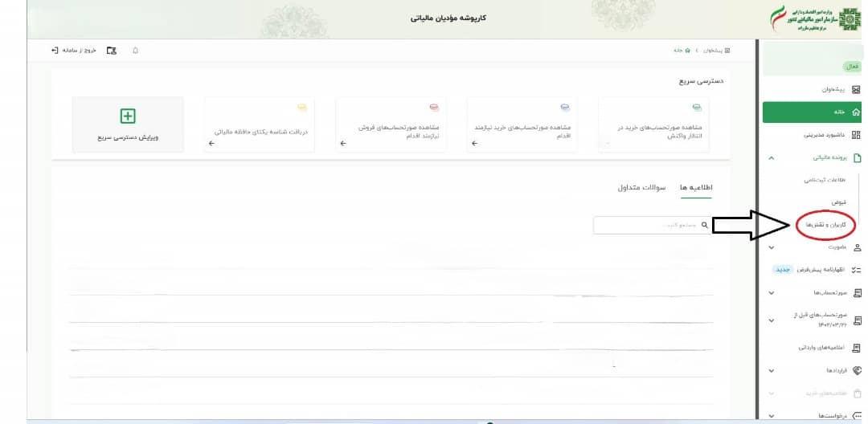Image resolution: width=868 pixels, height=424 pixels.
Task: Click the logout arrow icon
Action: (55, 51)
